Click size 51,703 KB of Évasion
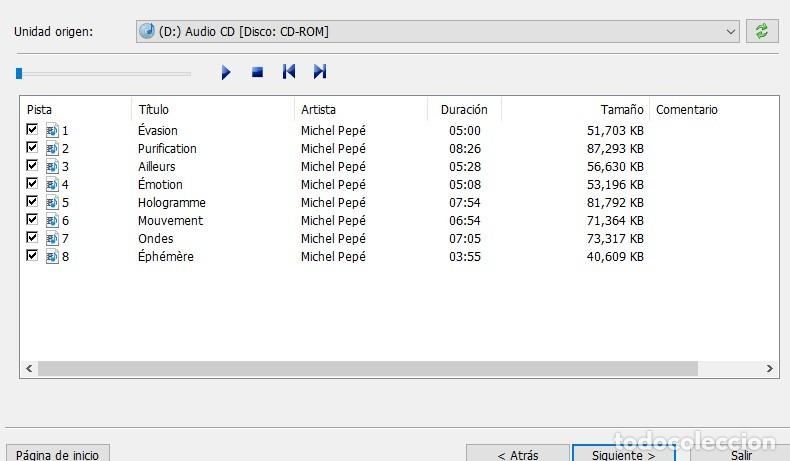790x461 pixels. [x=615, y=131]
